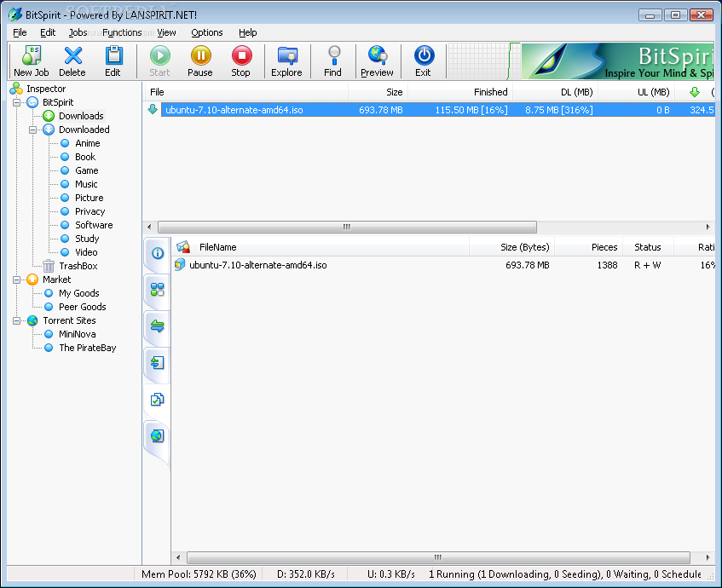
Task: Switch to the info side tab
Action: pos(157,253)
